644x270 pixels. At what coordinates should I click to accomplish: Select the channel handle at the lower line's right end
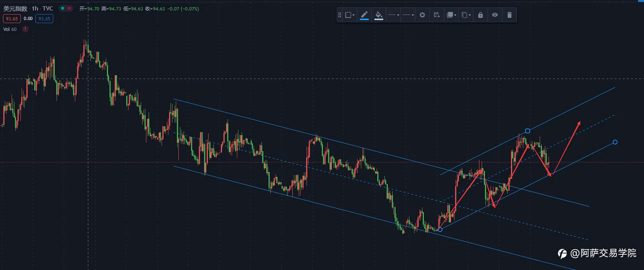coord(615,142)
